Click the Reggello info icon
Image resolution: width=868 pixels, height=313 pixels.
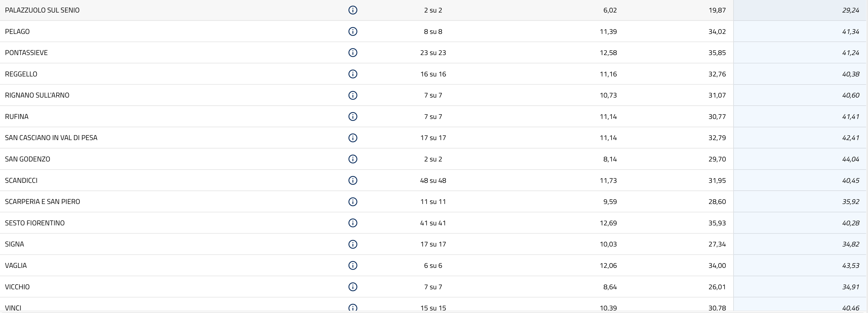tap(353, 74)
